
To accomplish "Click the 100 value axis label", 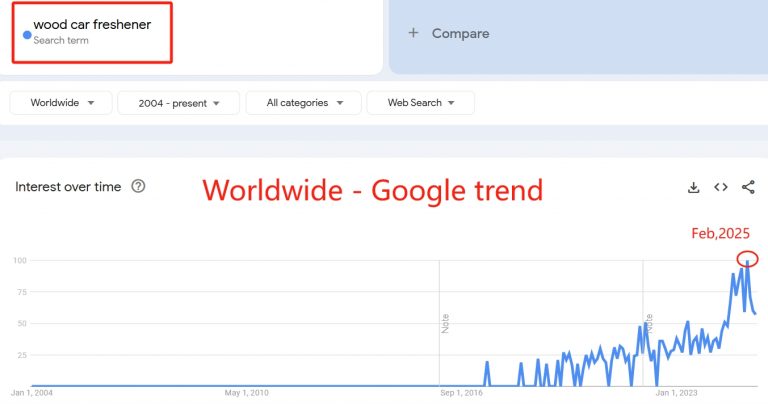I will point(20,260).
